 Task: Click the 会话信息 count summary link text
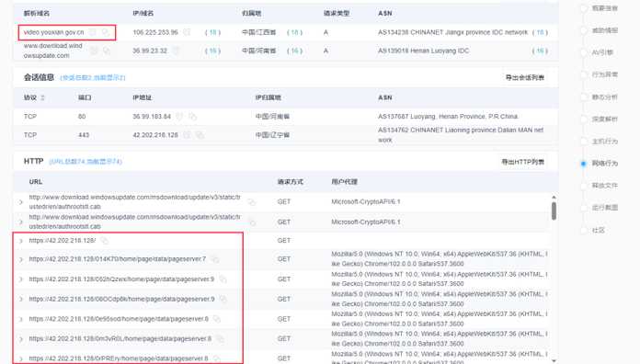[93, 77]
